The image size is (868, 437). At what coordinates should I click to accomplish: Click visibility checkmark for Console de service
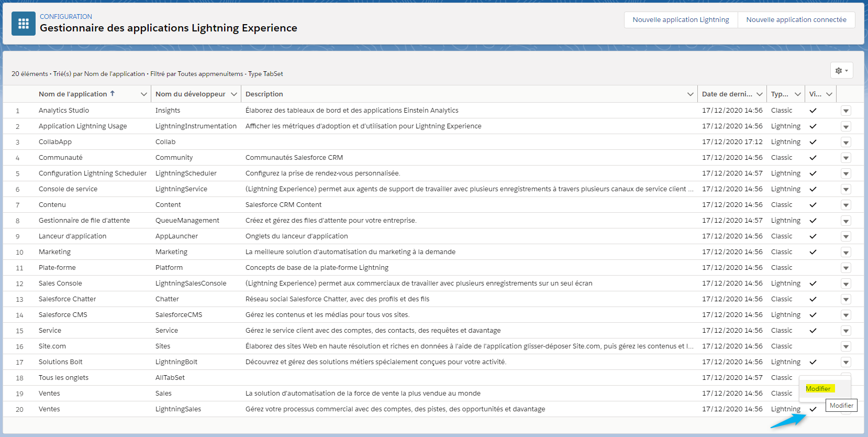[813, 189]
